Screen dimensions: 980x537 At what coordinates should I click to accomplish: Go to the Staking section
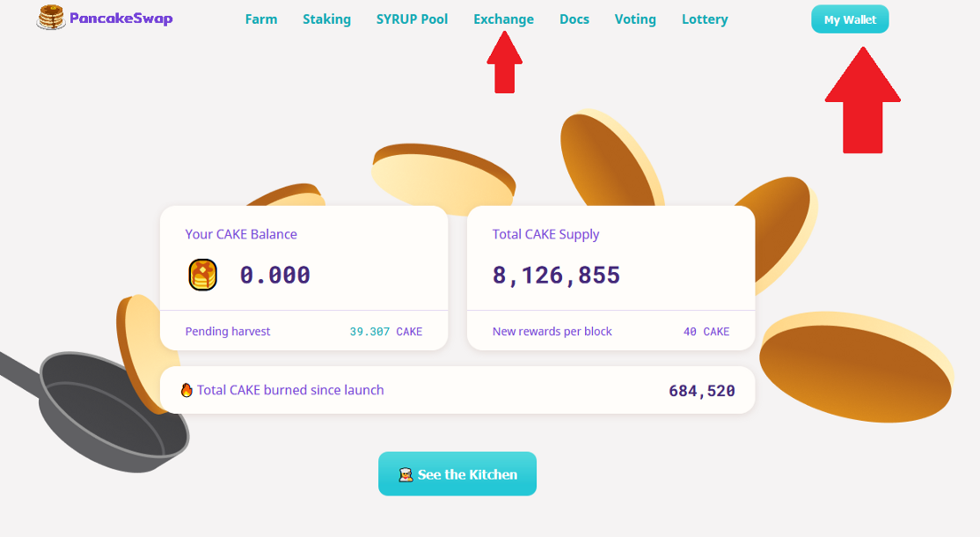point(327,19)
